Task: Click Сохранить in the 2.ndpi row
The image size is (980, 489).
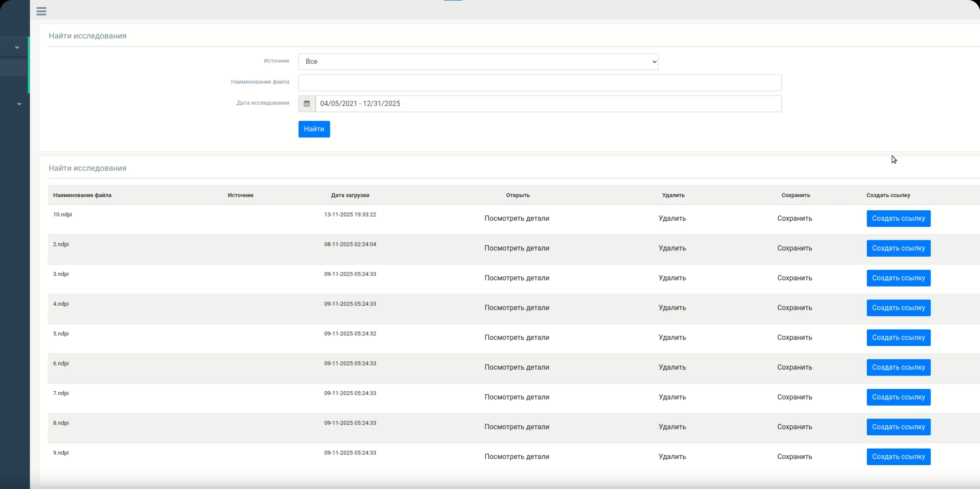Action: pyautogui.click(x=795, y=248)
